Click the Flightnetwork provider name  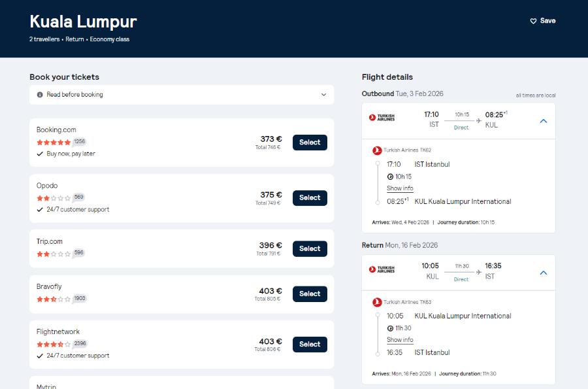[x=57, y=331]
